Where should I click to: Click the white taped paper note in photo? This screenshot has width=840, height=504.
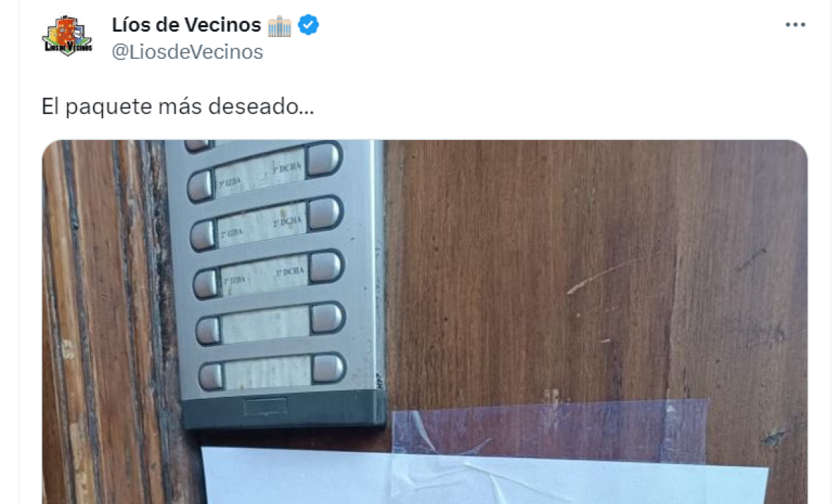[x=483, y=476]
